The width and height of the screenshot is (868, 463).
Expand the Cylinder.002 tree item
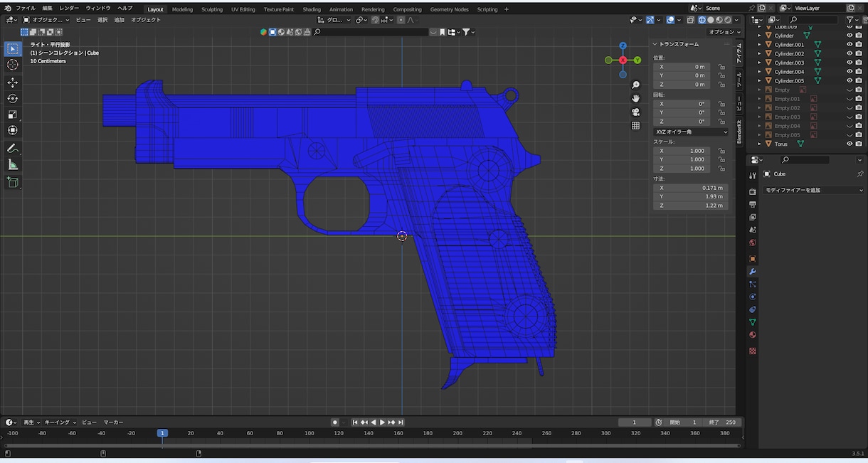[759, 53]
